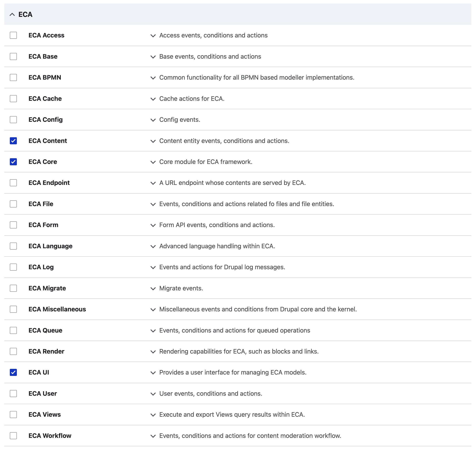The height and width of the screenshot is (451, 476).
Task: Click 'Cache actions for ECA.' description text
Action: tap(192, 99)
